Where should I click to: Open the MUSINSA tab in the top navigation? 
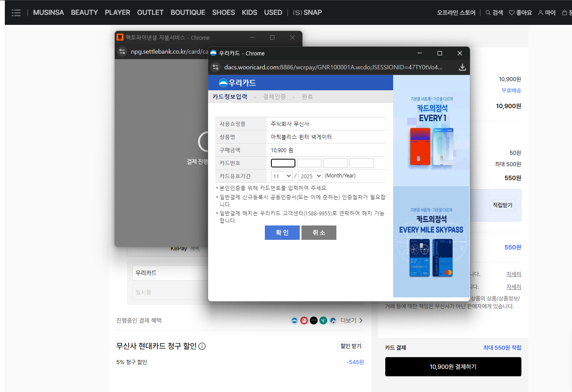tap(48, 13)
